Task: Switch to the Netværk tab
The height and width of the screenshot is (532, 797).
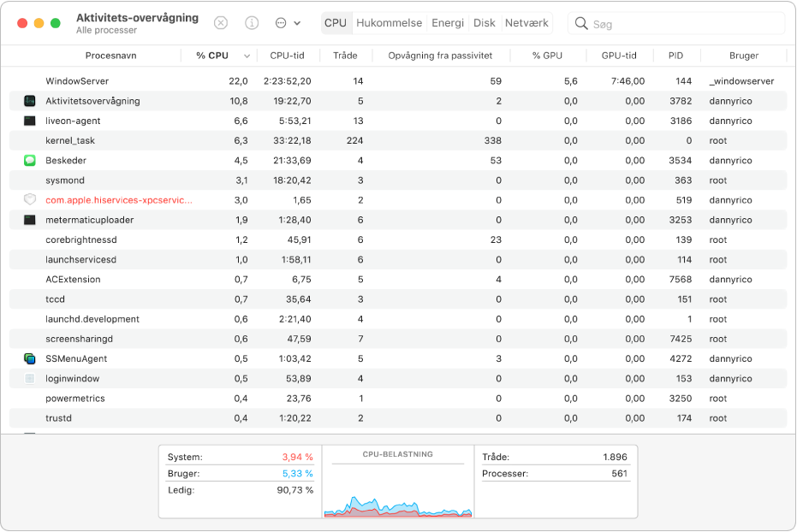Action: (526, 23)
